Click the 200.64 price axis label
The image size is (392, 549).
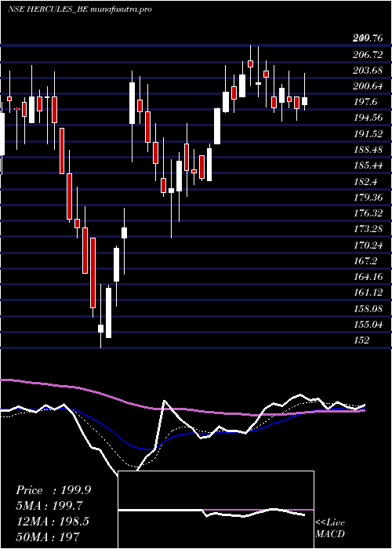click(368, 86)
